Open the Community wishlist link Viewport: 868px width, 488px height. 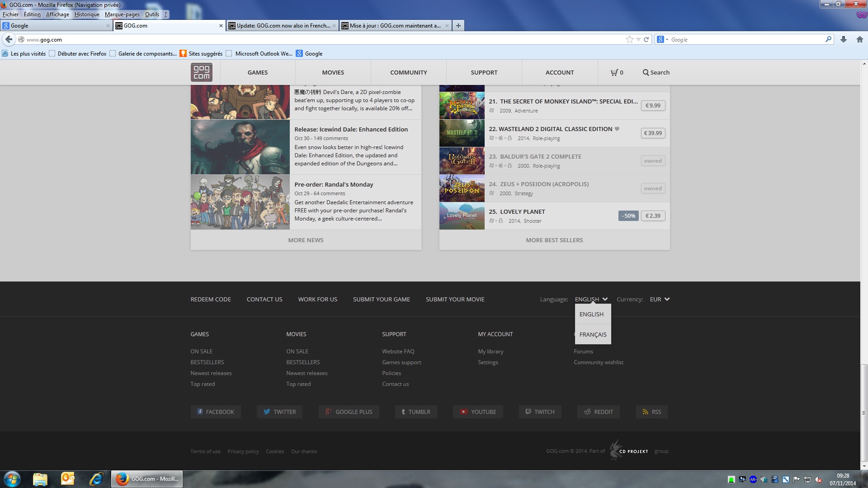pos(599,362)
